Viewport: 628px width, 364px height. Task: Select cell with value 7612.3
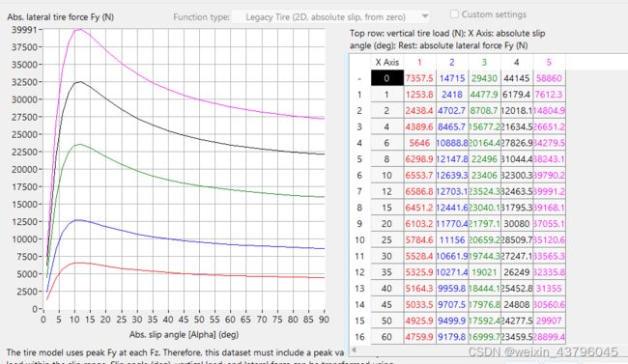pos(549,95)
